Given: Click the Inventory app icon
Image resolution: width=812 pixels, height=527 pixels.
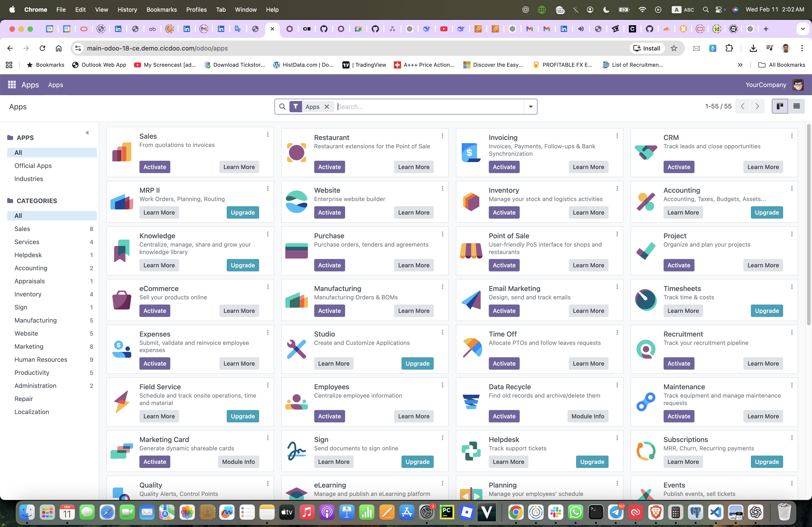Looking at the screenshot, I should pos(471,202).
